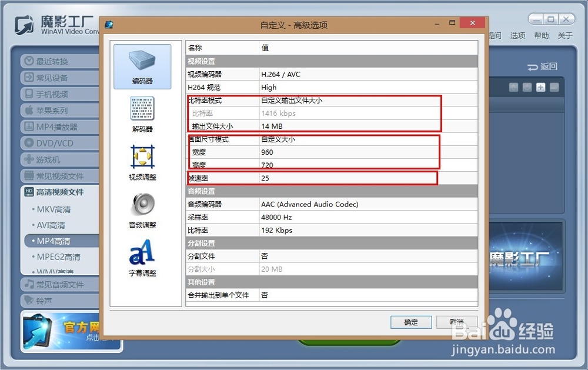Select AVI高清 in the sidebar list
588x370 pixels.
[51, 225]
